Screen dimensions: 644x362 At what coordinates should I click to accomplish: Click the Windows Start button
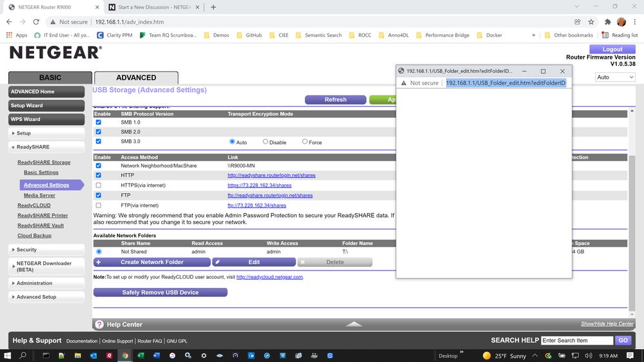tap(8, 356)
